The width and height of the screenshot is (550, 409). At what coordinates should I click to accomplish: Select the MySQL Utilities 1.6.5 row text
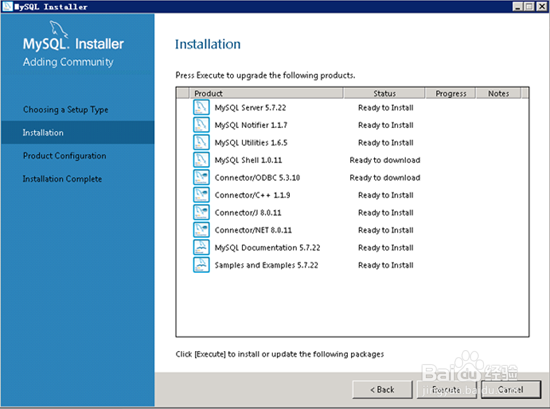click(x=251, y=143)
